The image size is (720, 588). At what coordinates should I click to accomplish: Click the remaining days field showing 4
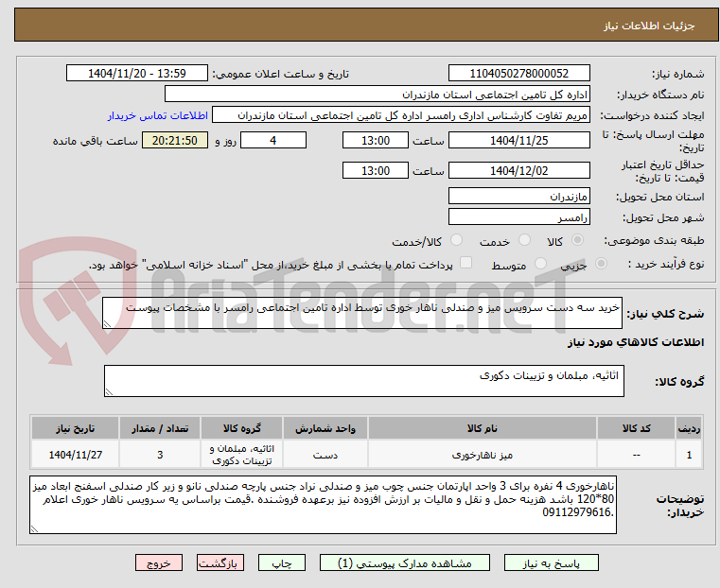coord(273,140)
